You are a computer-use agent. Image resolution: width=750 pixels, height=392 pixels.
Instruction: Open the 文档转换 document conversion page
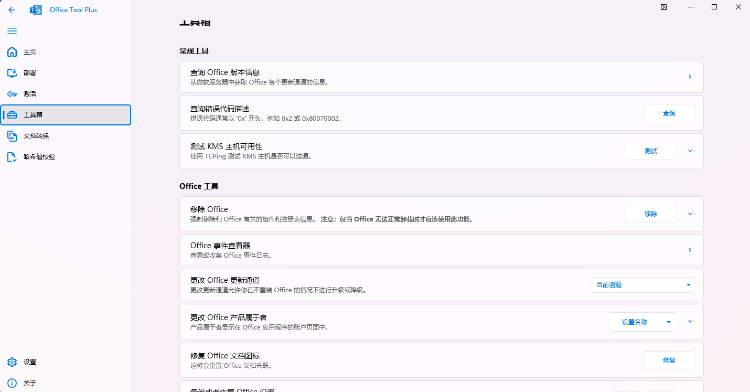pos(66,136)
